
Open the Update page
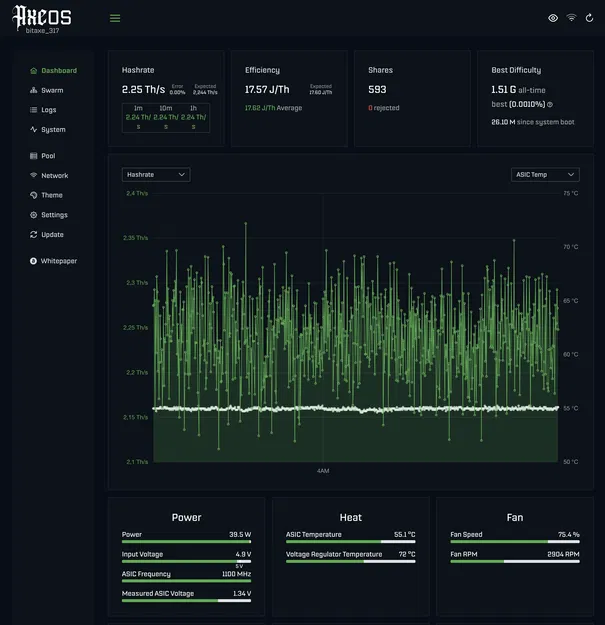[52, 235]
